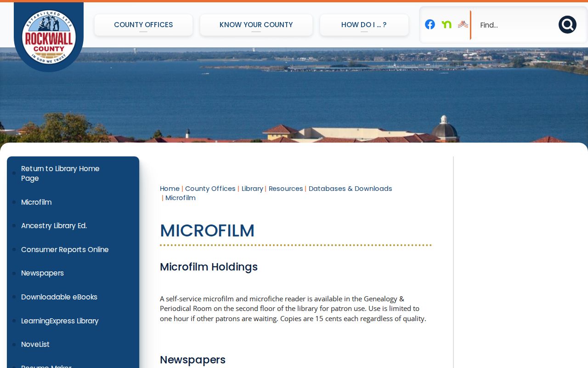Click the Microfilm Holdings heading

[x=209, y=267]
